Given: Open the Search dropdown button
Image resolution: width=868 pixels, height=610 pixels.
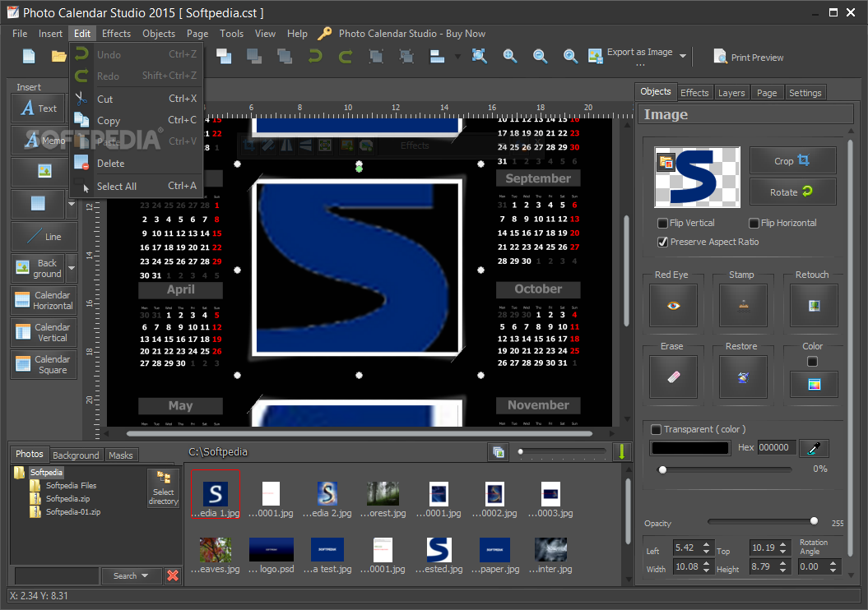Looking at the screenshot, I should click(x=131, y=575).
